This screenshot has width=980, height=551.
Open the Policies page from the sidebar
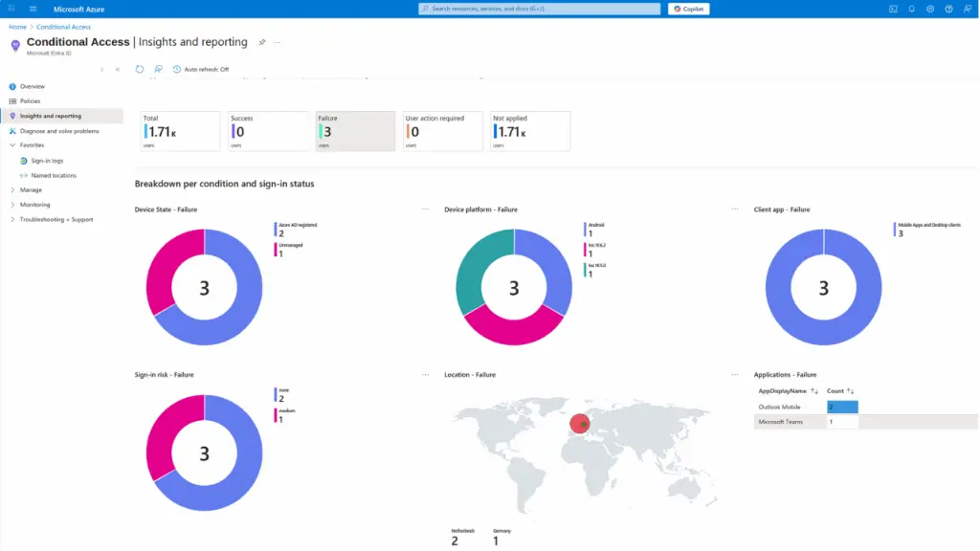click(30, 100)
